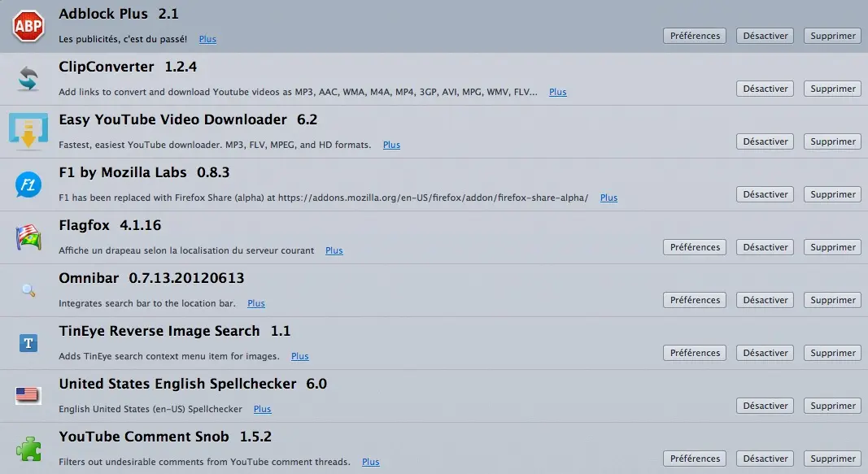Open Flagfox preferences
Viewport: 868px width, 474px height.
694,246
